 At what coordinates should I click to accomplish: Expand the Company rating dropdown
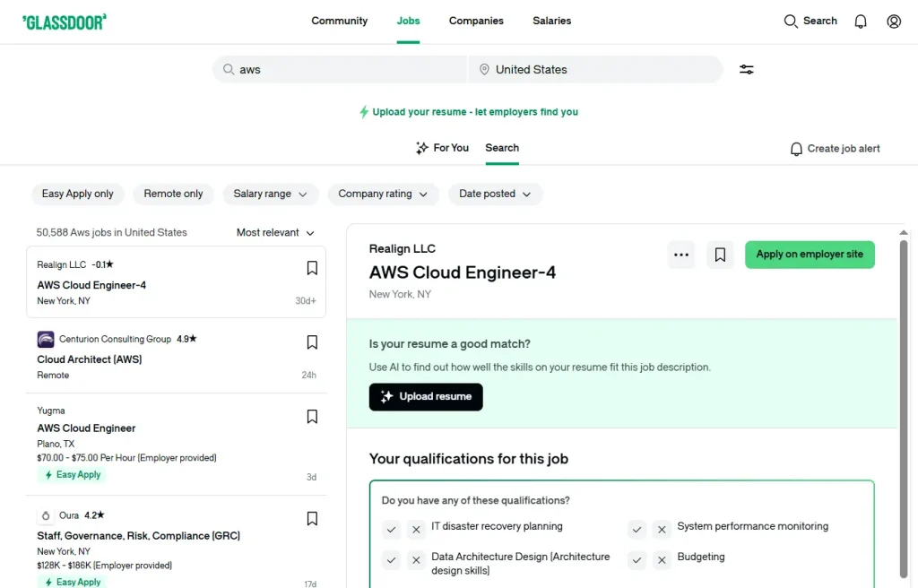383,194
